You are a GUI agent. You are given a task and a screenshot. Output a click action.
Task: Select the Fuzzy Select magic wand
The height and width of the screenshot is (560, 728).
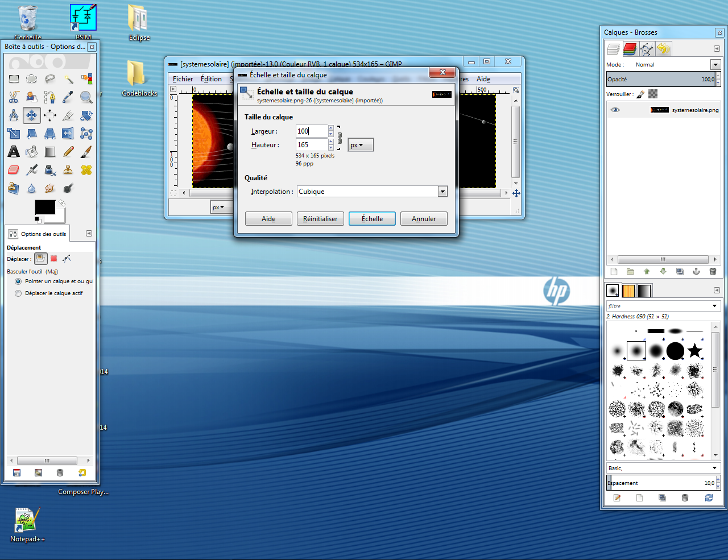click(68, 79)
